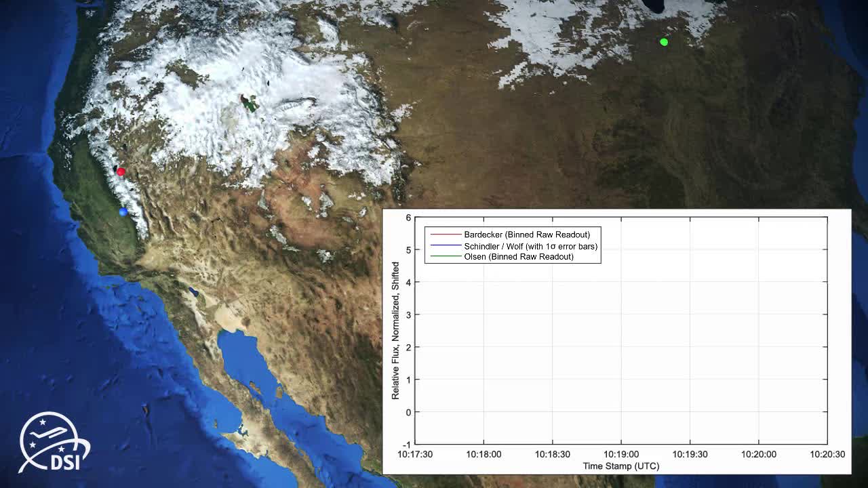
Task: Select the Olsen (Binned Raw Readout) legend entry
Action: [518, 257]
